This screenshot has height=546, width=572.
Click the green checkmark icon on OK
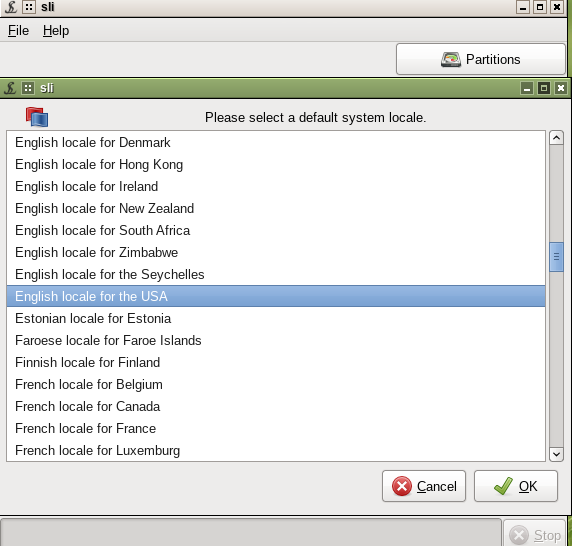[503, 486]
